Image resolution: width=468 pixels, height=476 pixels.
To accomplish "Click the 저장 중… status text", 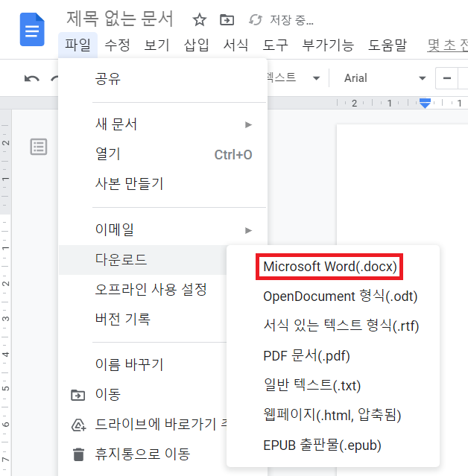I will [291, 20].
